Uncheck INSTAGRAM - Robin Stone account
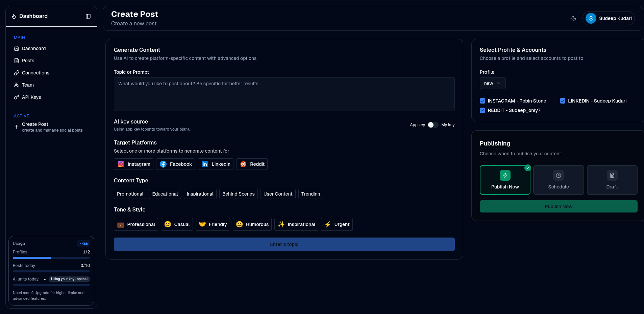 point(482,101)
